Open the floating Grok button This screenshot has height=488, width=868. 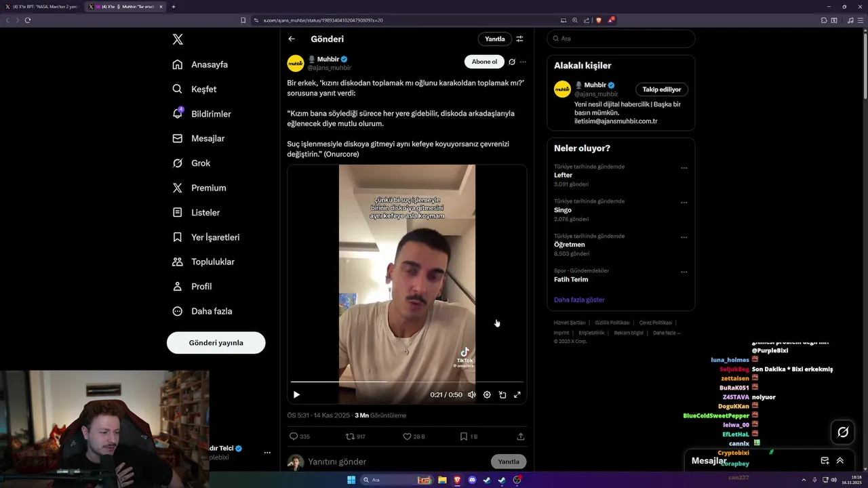point(843,432)
